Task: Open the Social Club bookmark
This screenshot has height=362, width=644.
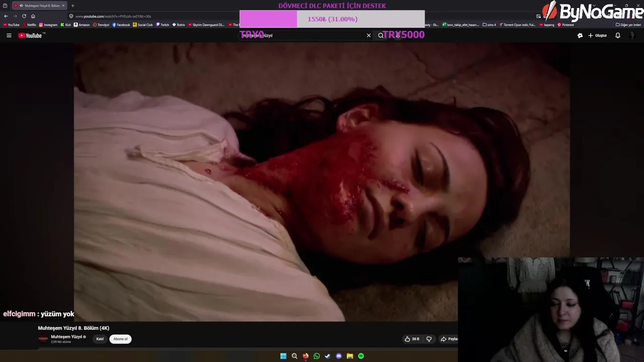Action: point(143,25)
